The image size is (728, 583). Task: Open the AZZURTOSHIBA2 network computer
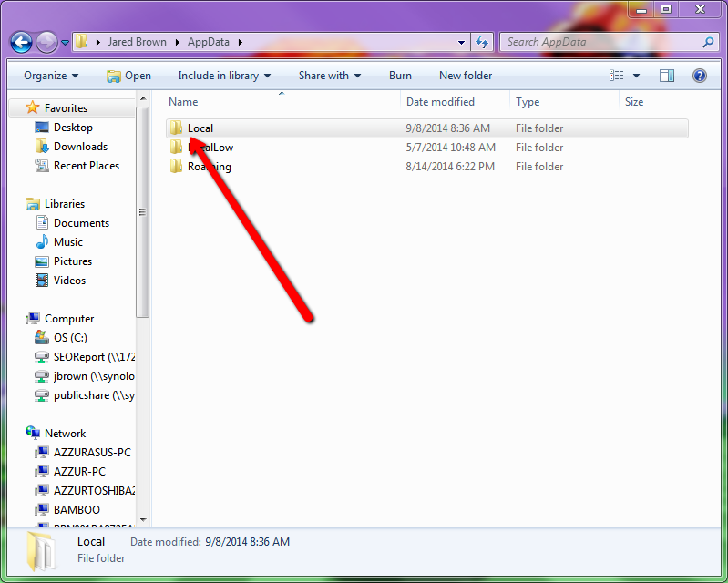click(94, 491)
